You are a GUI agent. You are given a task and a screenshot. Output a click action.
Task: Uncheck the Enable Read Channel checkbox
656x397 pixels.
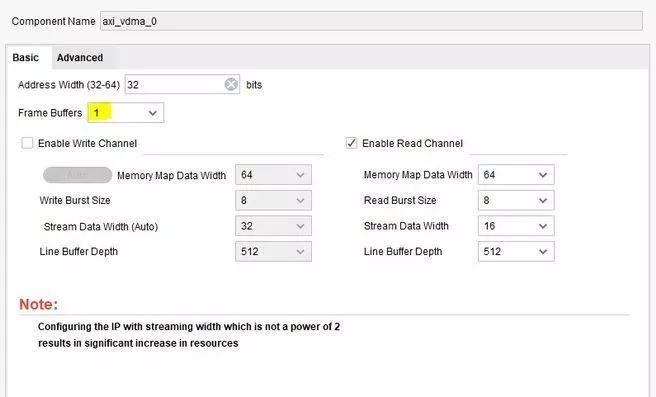(351, 143)
